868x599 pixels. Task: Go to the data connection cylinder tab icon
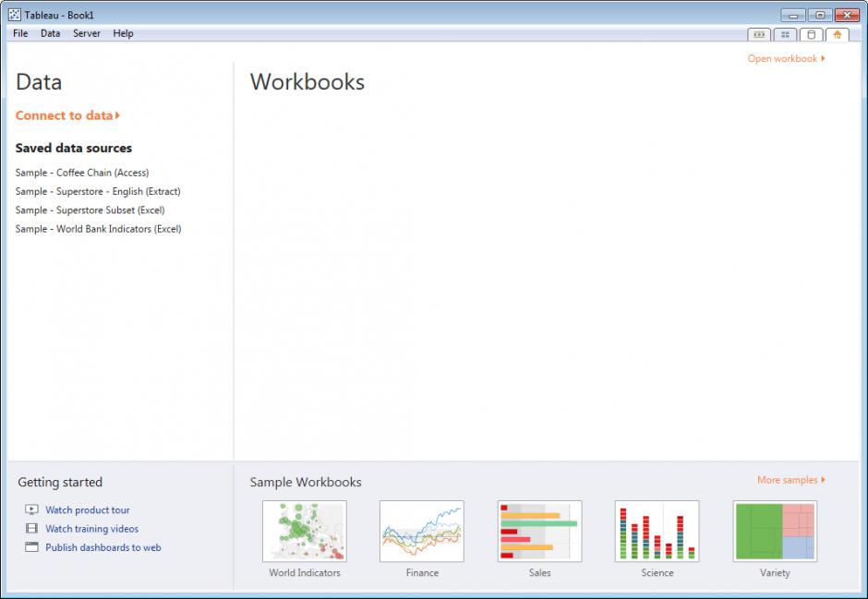pyautogui.click(x=811, y=34)
